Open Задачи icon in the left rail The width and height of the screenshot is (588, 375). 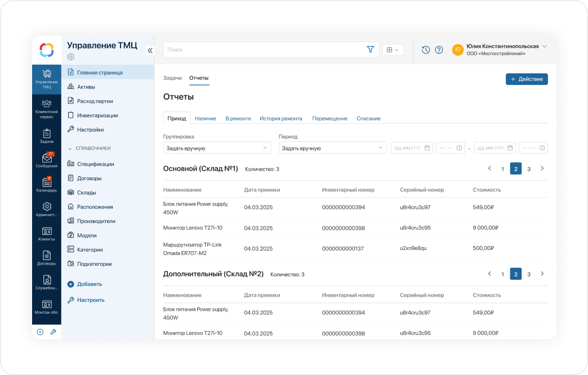click(47, 136)
